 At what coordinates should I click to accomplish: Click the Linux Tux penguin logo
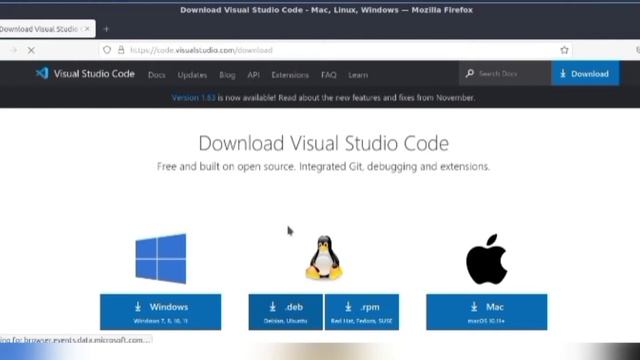pyautogui.click(x=324, y=258)
